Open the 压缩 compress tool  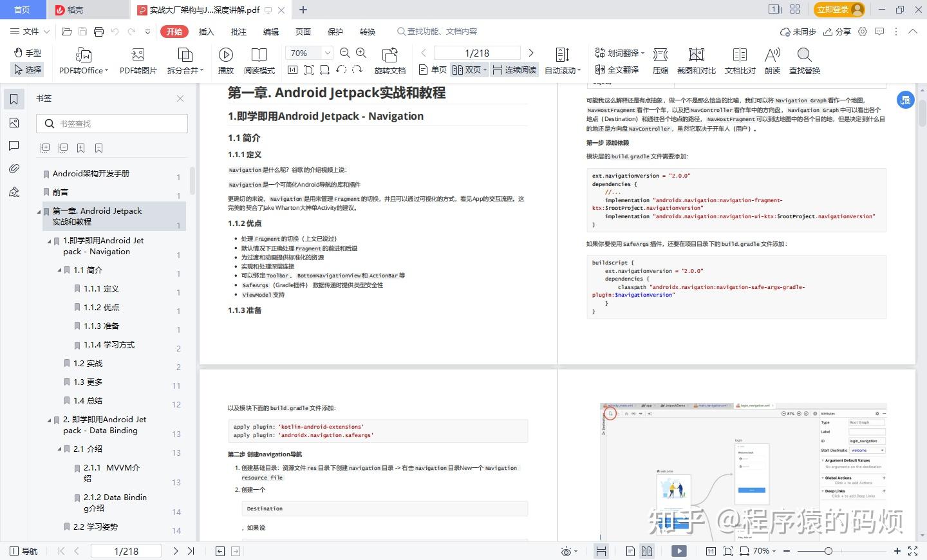pos(660,61)
